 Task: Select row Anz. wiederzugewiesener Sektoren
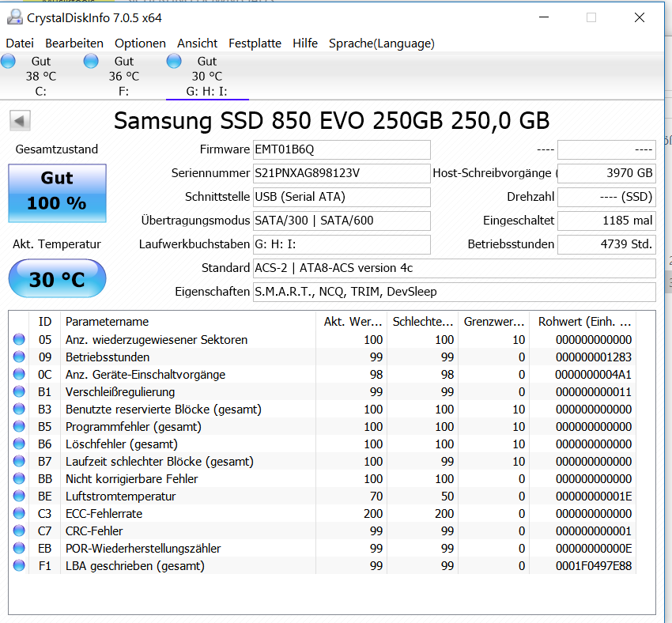tap(324, 339)
